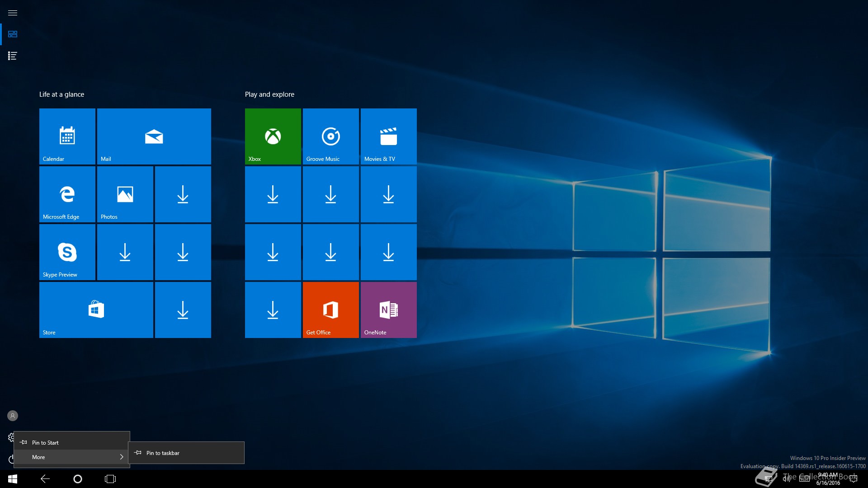Click the download tile right of Store
The width and height of the screenshot is (868, 488).
click(x=183, y=310)
